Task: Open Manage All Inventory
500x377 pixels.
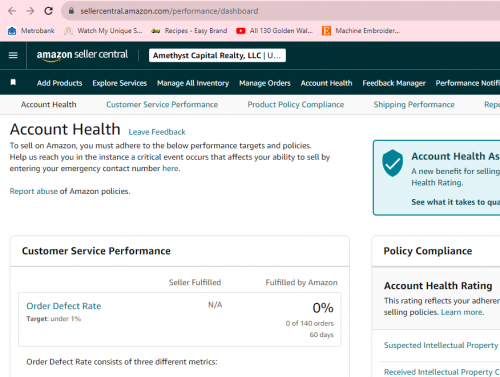Action: tap(193, 83)
